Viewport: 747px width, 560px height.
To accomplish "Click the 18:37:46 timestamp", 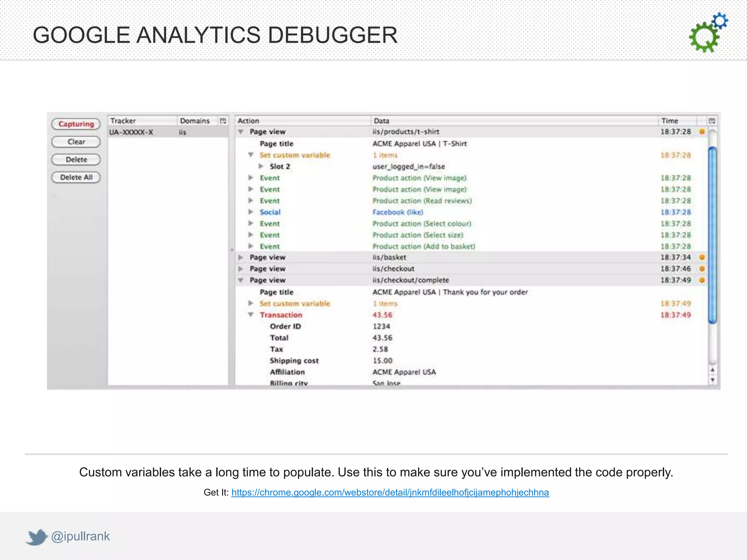I will tap(676, 269).
